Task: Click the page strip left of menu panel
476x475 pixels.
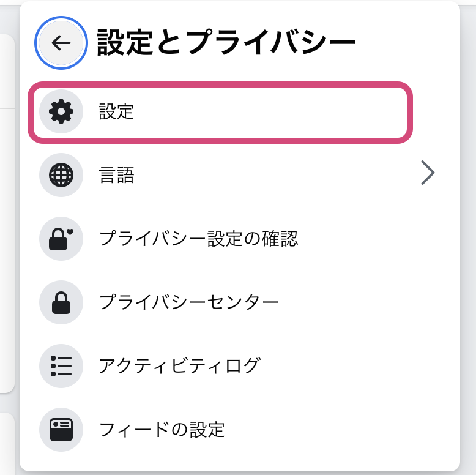Action: (x=7, y=212)
